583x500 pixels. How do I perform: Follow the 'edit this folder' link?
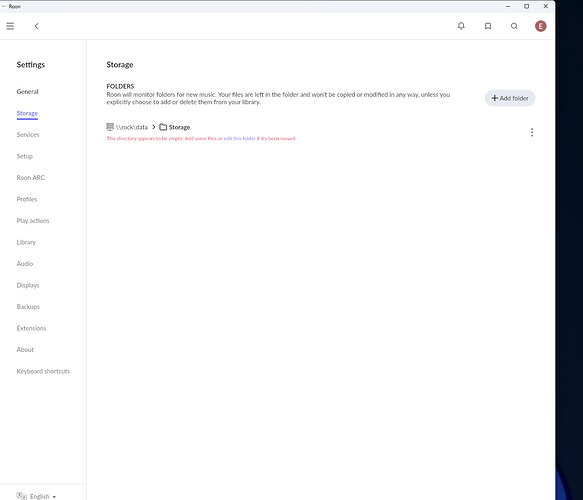pyautogui.click(x=239, y=138)
